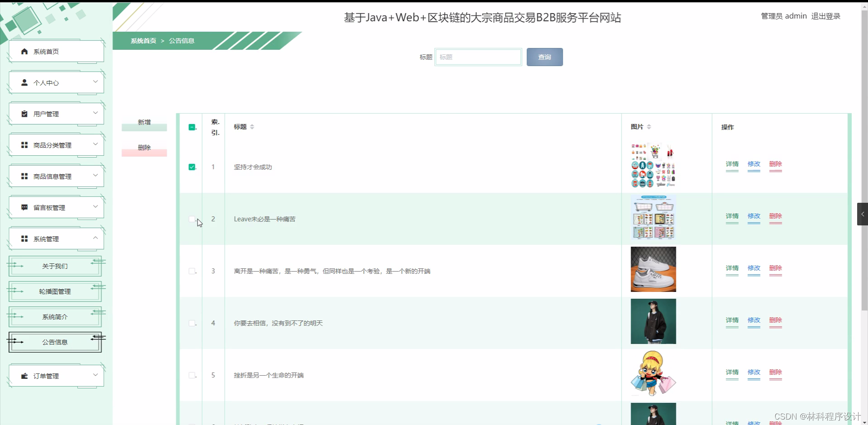Open 详情 for 坚持才会成功 row
The image size is (868, 425).
tap(732, 164)
